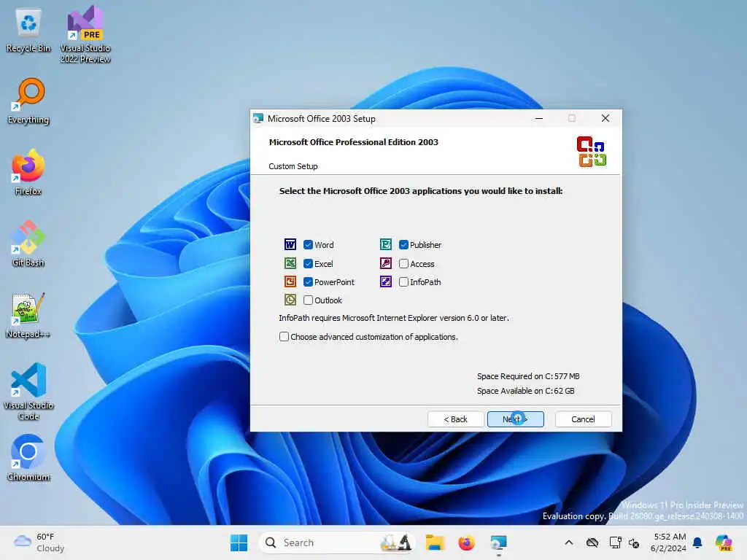Open Firefox from the taskbar

(466, 542)
